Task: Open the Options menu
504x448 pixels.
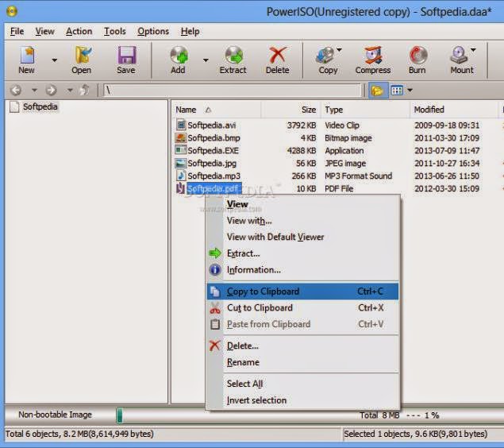Action: tap(153, 31)
